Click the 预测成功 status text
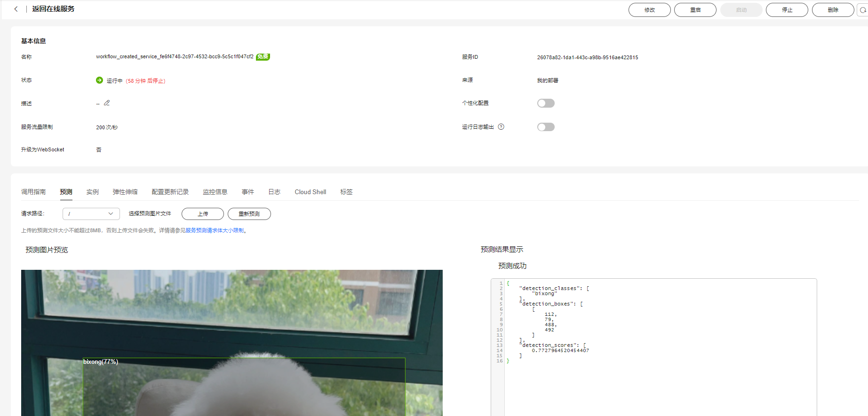The width and height of the screenshot is (868, 416). point(512,266)
